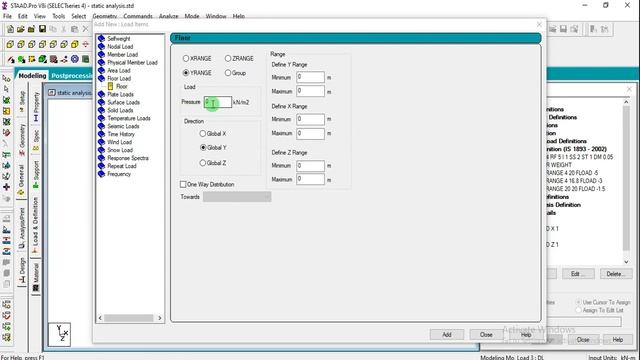This screenshot has width=640, height=360.
Task: Click the load list scroll-left arrow
Action: click(100, 318)
